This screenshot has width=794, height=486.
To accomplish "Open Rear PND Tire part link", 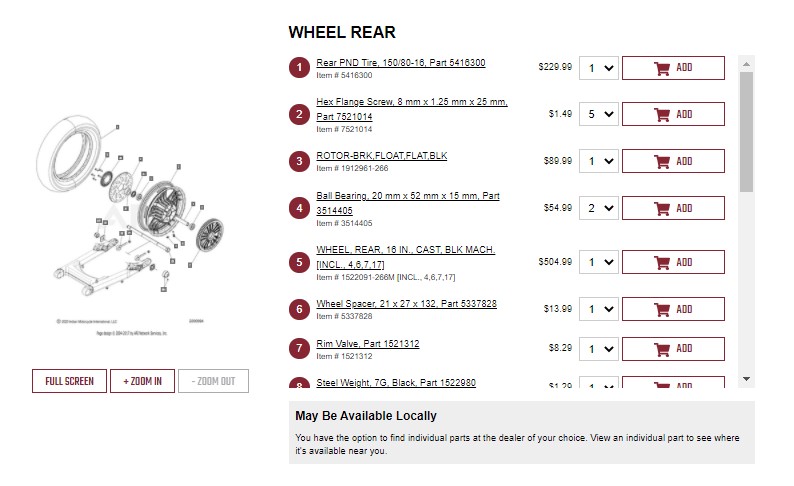I will click(x=400, y=63).
